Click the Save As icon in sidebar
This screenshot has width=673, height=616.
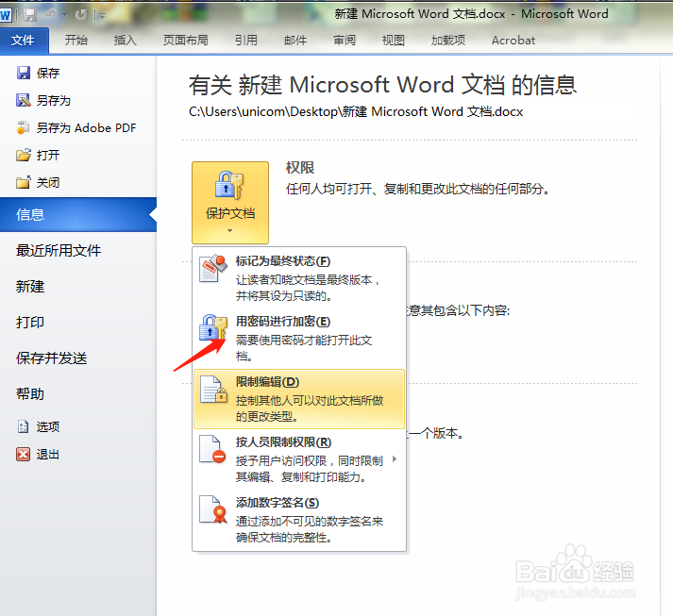pos(24,100)
